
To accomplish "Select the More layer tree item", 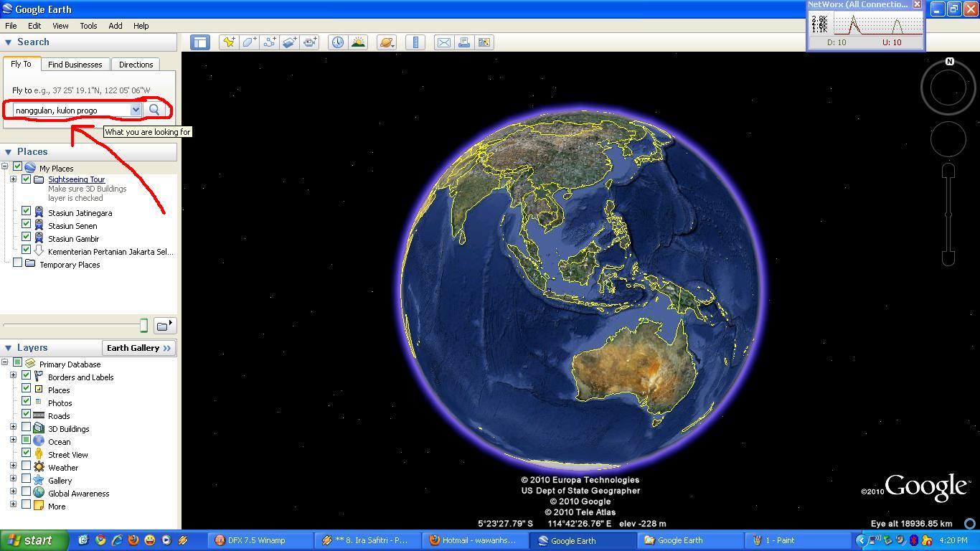I will coord(57,506).
